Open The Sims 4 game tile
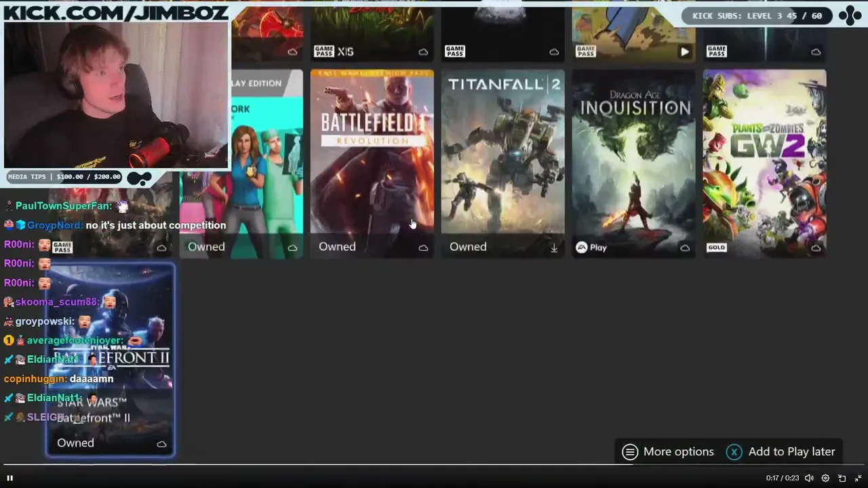Viewport: 868px width, 488px height. 241,163
